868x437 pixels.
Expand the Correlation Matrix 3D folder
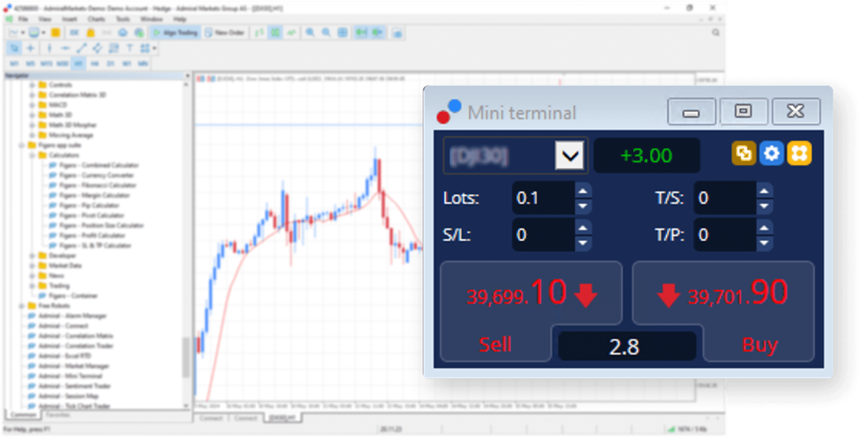[32, 95]
